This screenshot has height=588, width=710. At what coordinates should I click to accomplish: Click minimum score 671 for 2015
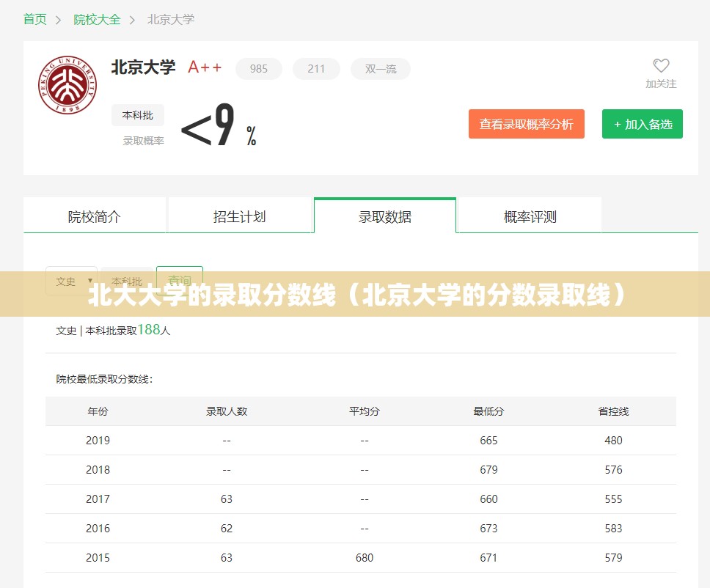[x=488, y=558]
